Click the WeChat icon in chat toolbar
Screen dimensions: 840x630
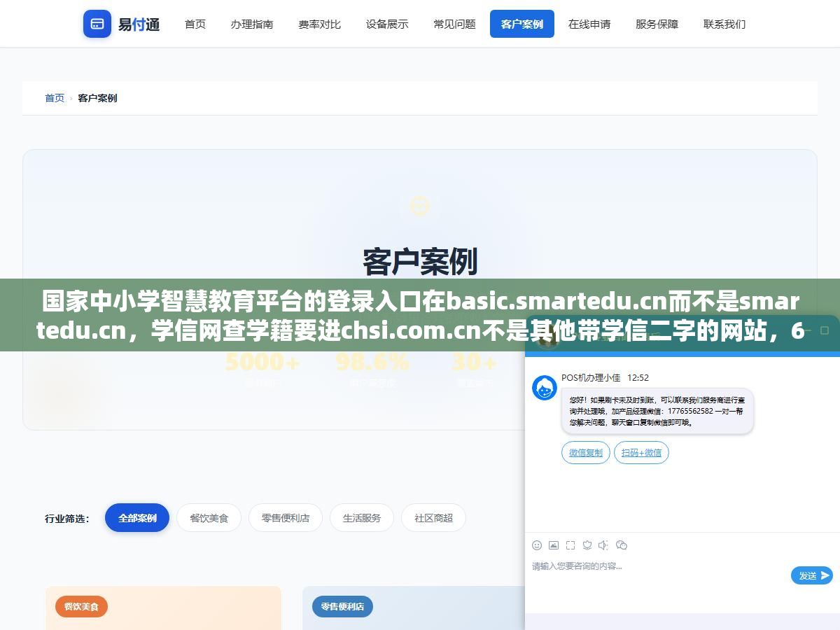621,545
